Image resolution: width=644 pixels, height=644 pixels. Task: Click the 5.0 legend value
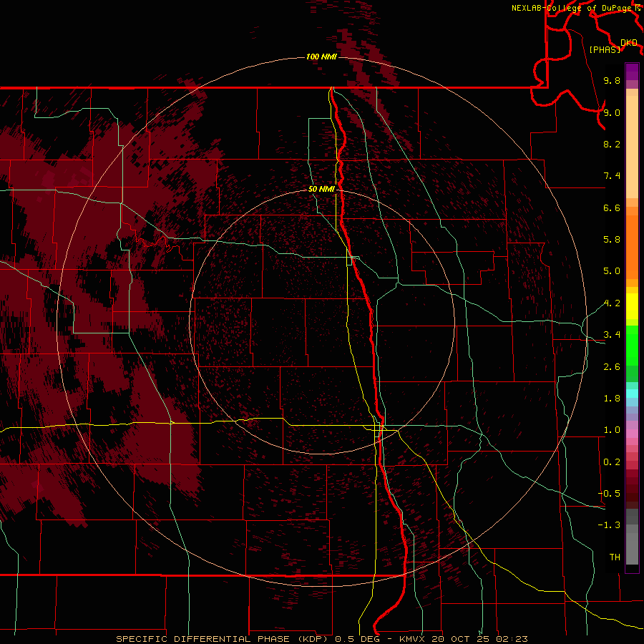[x=612, y=271]
